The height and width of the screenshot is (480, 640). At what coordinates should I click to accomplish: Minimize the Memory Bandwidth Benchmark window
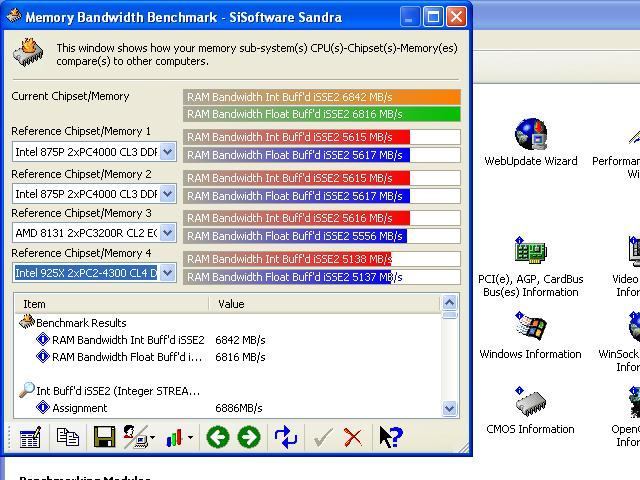pos(409,17)
